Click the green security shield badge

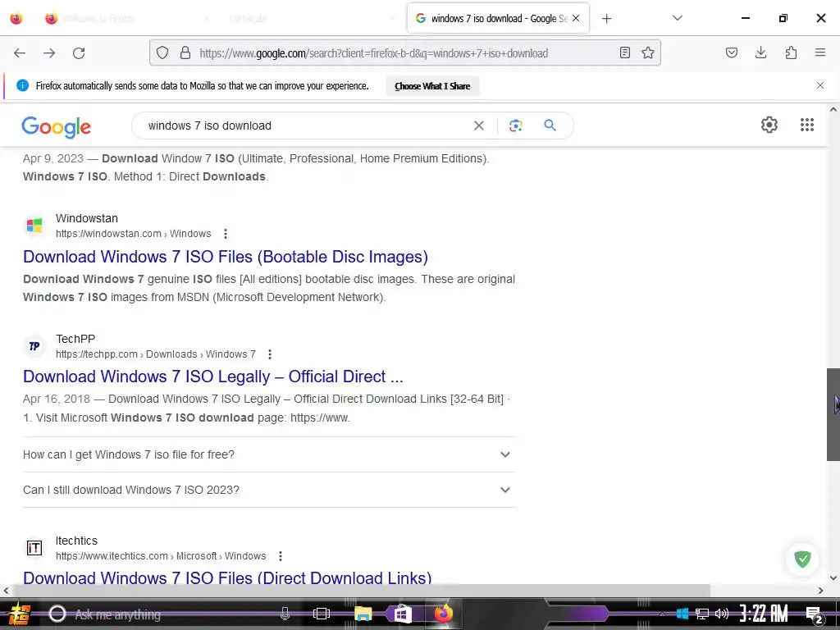click(802, 559)
